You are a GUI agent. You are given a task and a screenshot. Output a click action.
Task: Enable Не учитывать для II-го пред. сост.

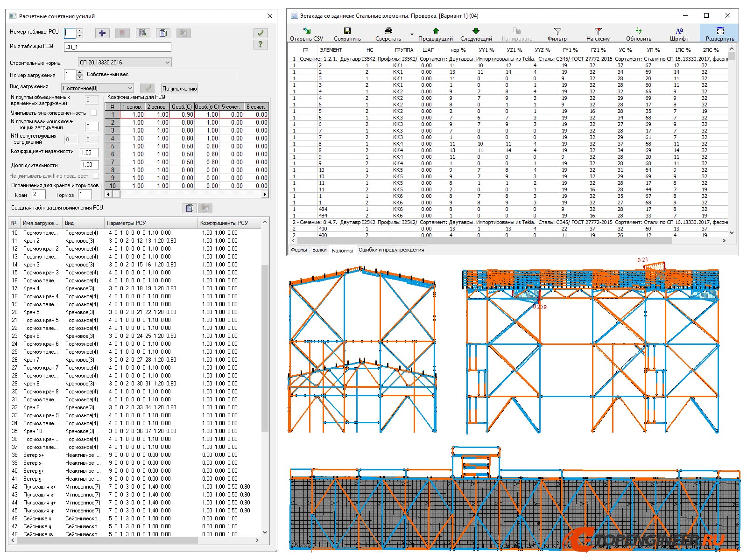coord(96,176)
